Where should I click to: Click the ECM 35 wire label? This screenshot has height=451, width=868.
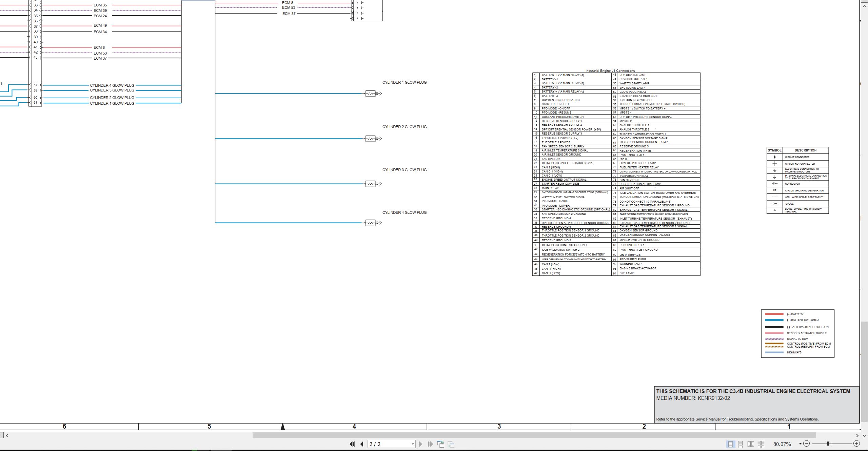100,5
